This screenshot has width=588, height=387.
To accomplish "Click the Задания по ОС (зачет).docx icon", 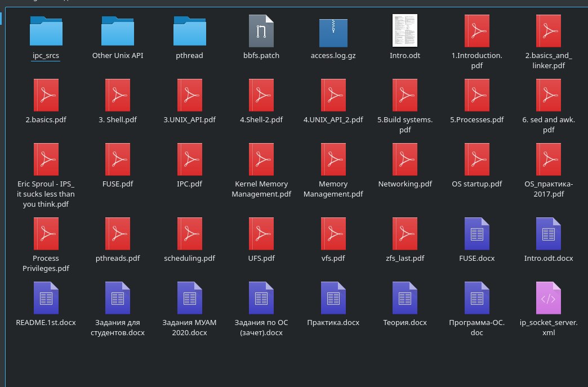I will tap(261, 298).
